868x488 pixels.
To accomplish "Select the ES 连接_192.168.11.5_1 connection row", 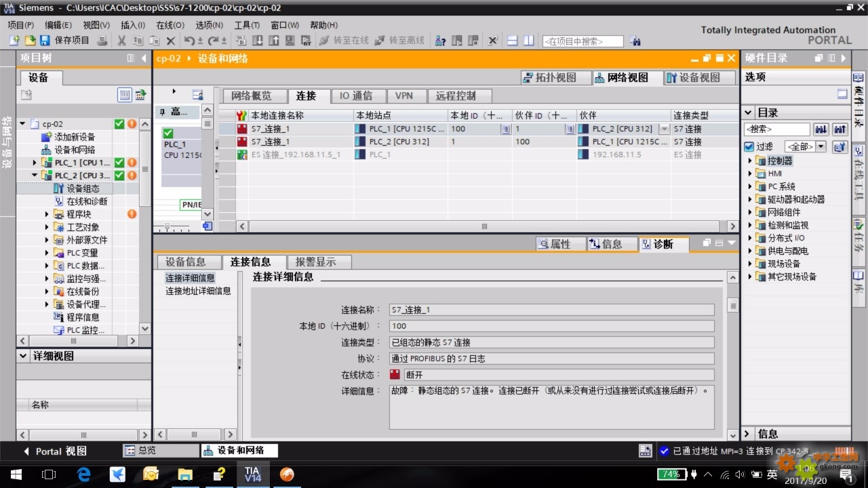I will (x=478, y=155).
